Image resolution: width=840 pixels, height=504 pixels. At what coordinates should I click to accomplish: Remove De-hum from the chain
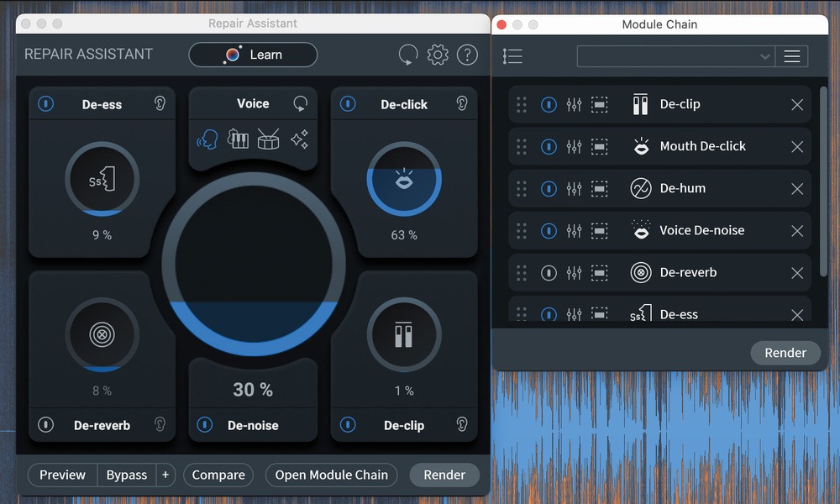pyautogui.click(x=797, y=188)
